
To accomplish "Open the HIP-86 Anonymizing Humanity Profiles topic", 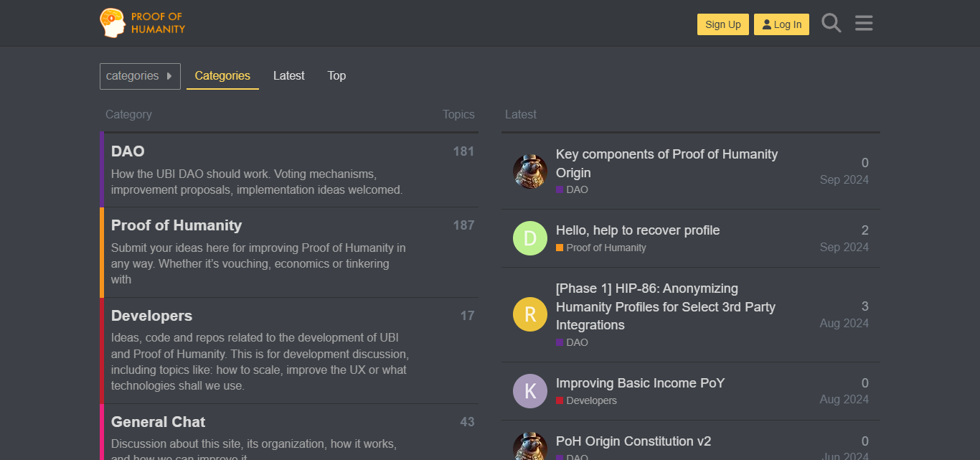I will pyautogui.click(x=666, y=306).
